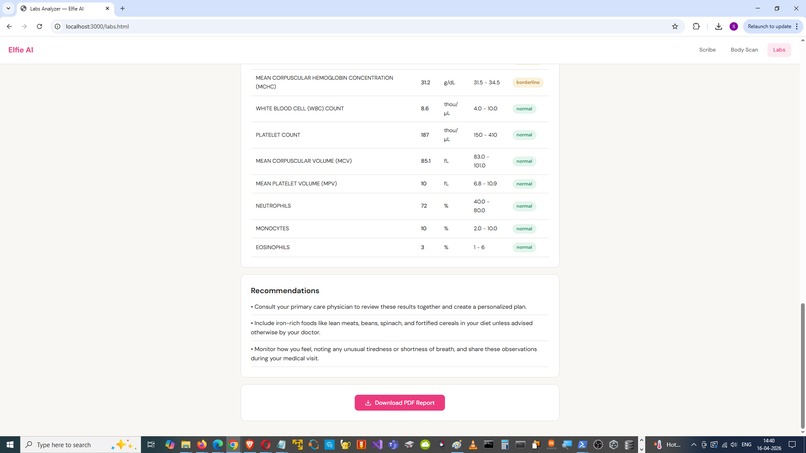Click the Elfie AI logo link
Viewport: 806px width, 453px height.
pyautogui.click(x=21, y=50)
